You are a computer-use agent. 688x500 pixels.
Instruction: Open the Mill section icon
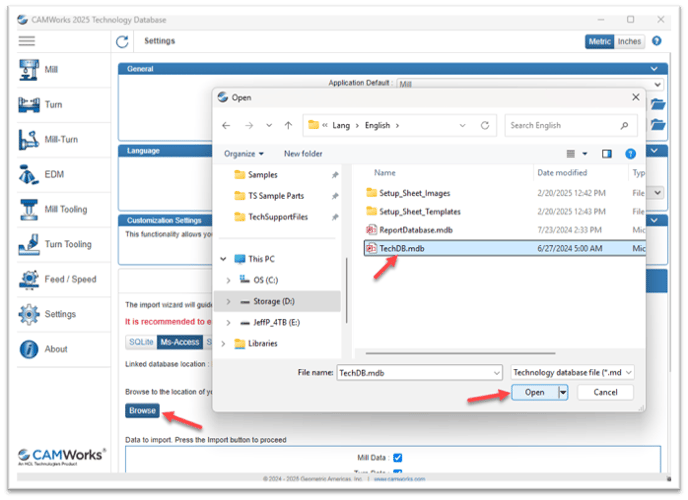[x=29, y=70]
